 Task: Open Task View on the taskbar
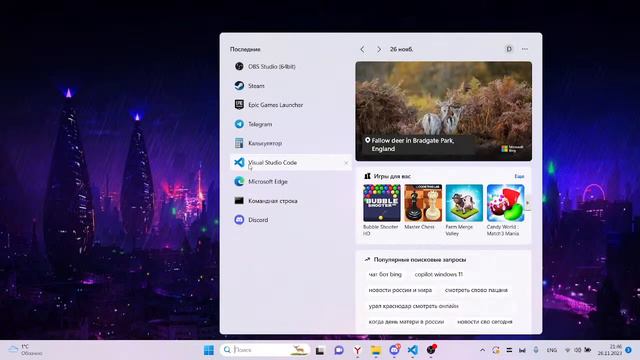click(x=320, y=350)
